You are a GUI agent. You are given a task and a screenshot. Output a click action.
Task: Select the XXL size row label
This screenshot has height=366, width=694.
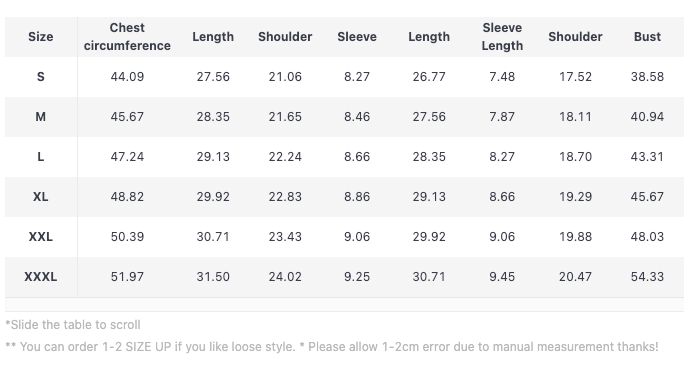41,237
